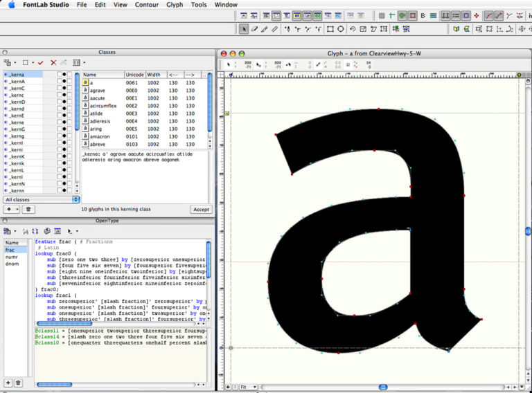Select the numr feature in OpenType list
Screen dimensions: 532x393
(11, 257)
